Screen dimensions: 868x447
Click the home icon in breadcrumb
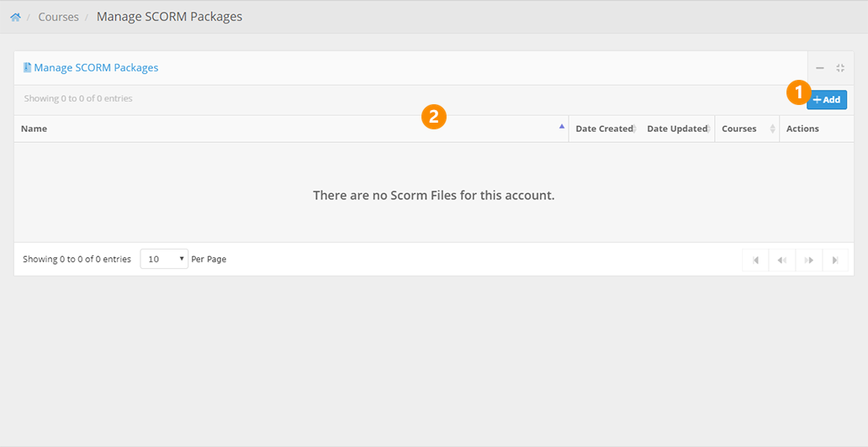15,17
